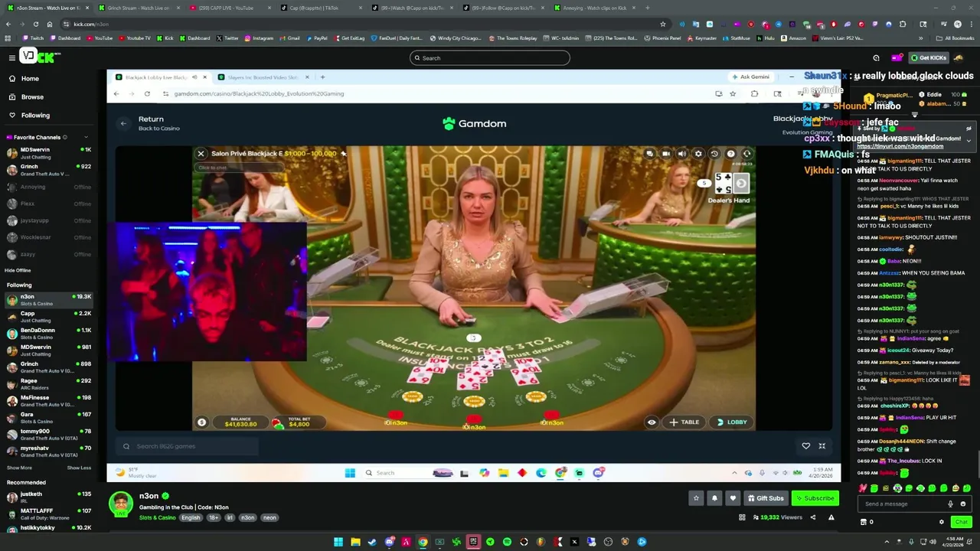Switch to the Grinch Stream browser tab

coord(139,8)
